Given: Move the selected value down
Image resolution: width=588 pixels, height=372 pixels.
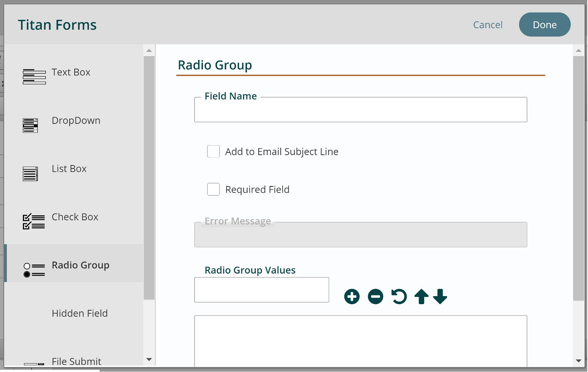Looking at the screenshot, I should (441, 296).
